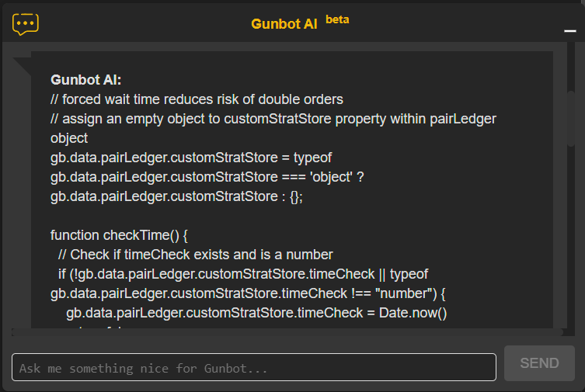Click the 'assign an empty object' comment line
Image resolution: width=585 pixels, height=392 pixels.
point(273,119)
